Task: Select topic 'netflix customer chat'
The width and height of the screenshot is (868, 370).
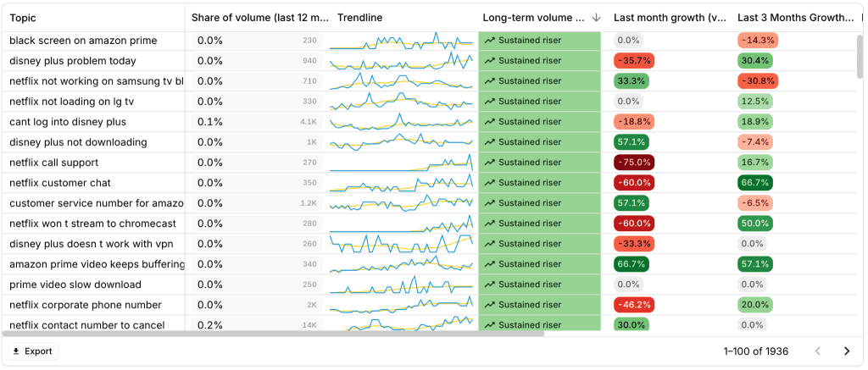Action: (x=60, y=183)
